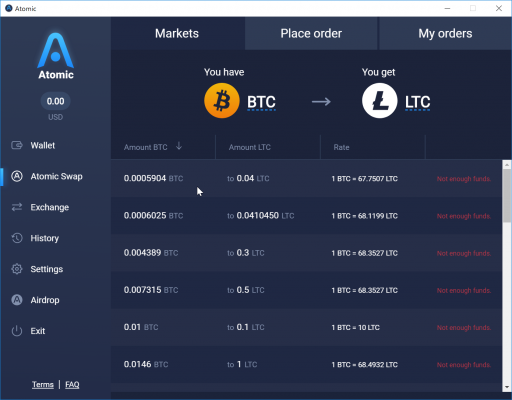Select the 0.0146 BTC order row
The height and width of the screenshot is (400, 512).
[x=306, y=364]
